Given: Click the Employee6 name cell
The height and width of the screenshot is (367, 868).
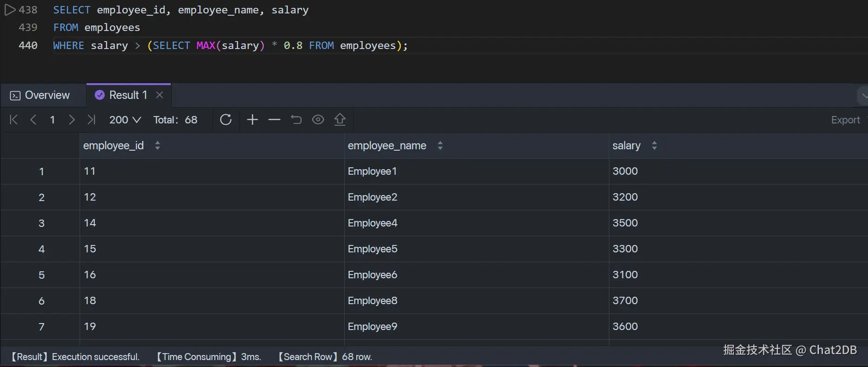Looking at the screenshot, I should [477, 275].
